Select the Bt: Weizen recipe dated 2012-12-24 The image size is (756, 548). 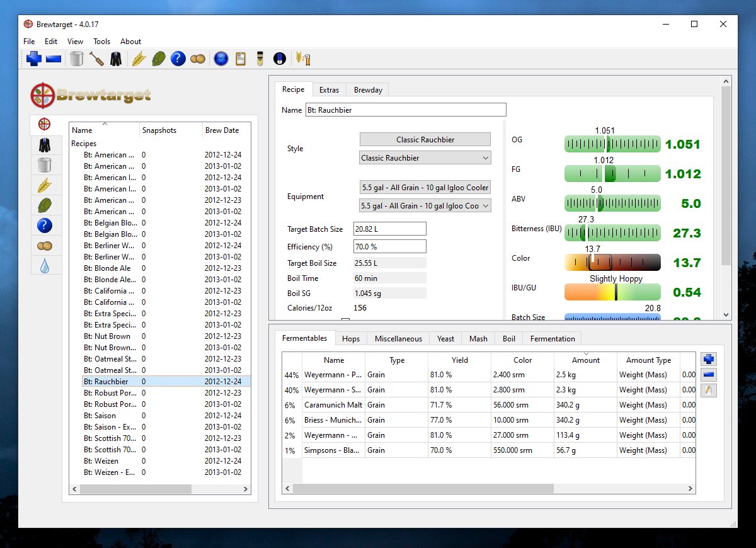point(160,461)
